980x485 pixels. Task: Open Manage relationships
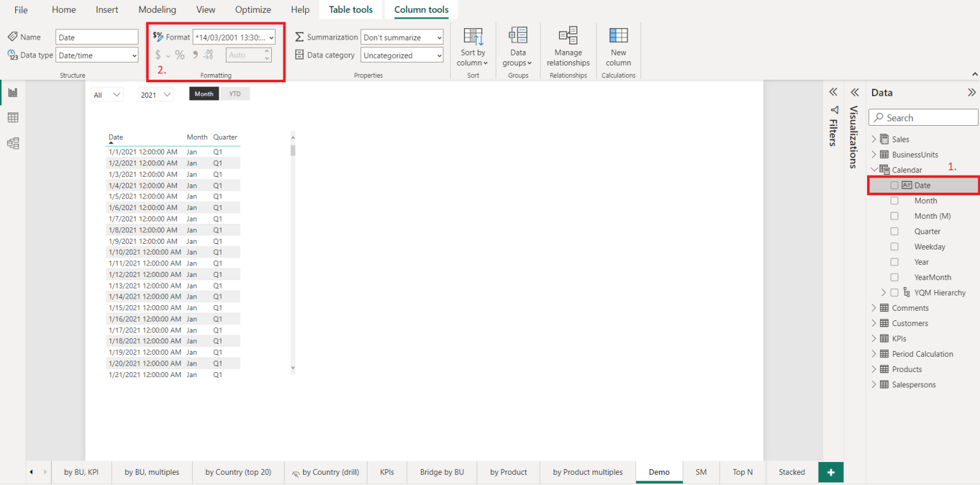coord(568,46)
